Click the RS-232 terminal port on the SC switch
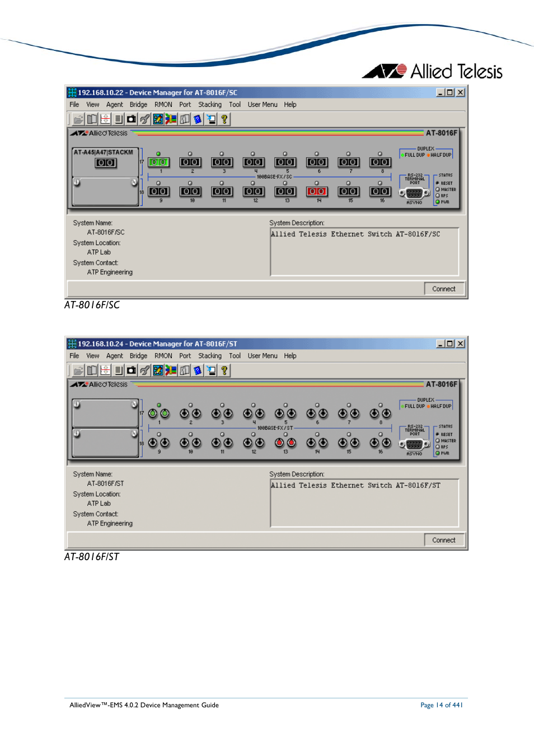This screenshot has height=756, width=534. (414, 192)
